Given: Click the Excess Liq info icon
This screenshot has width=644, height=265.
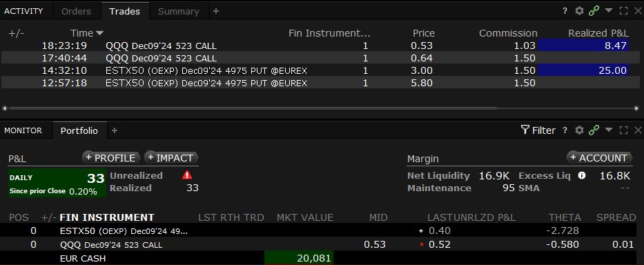Looking at the screenshot, I should point(582,175).
